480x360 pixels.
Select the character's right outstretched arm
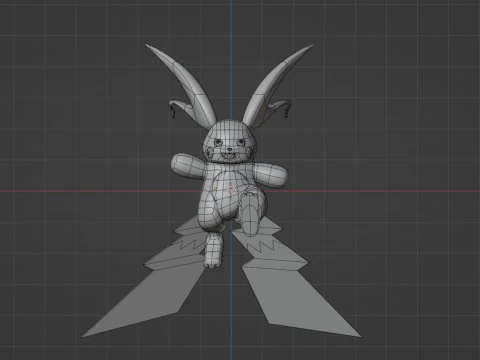270,175
